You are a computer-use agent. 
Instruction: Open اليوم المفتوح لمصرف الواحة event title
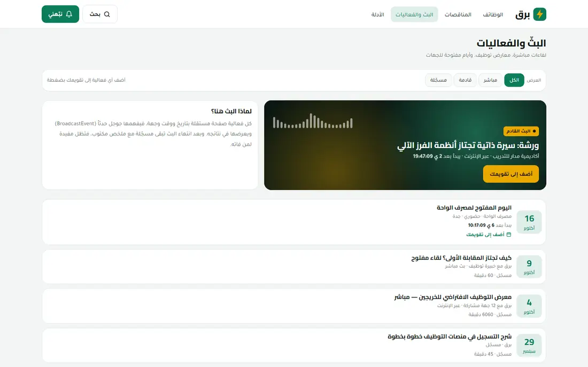click(474, 208)
